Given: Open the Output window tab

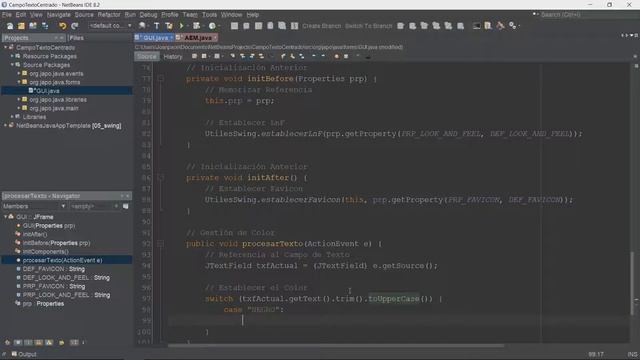Looking at the screenshot, I should (24, 354).
